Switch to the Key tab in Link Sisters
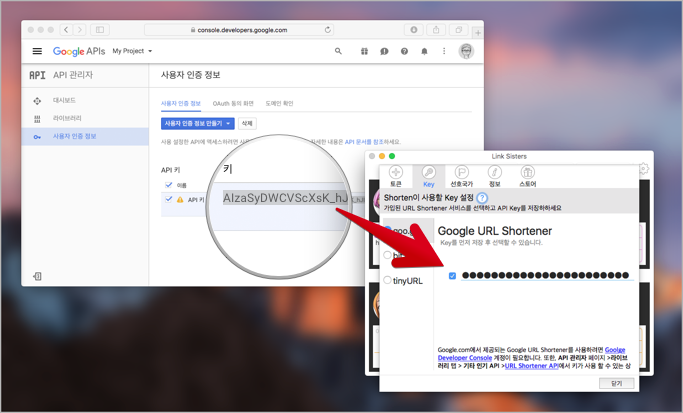This screenshot has width=683, height=413. 429,176
